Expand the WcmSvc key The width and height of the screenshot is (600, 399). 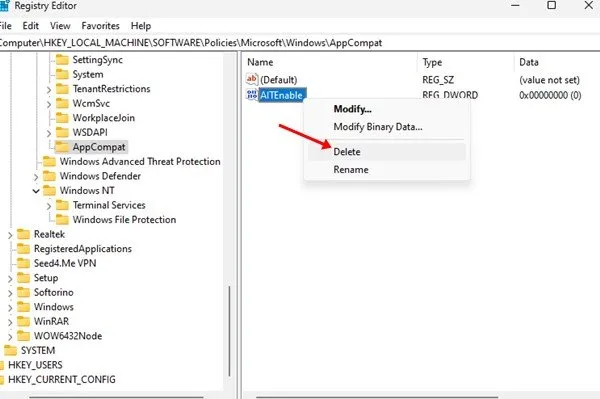tap(49, 104)
